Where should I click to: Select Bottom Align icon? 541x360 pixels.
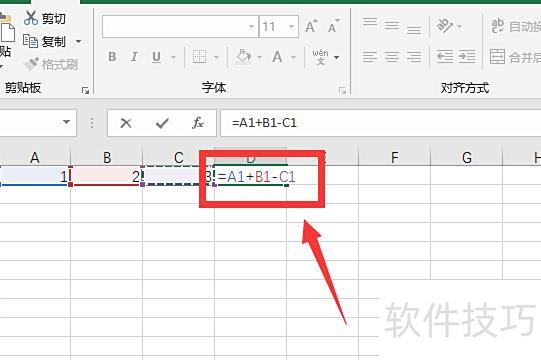click(x=414, y=29)
